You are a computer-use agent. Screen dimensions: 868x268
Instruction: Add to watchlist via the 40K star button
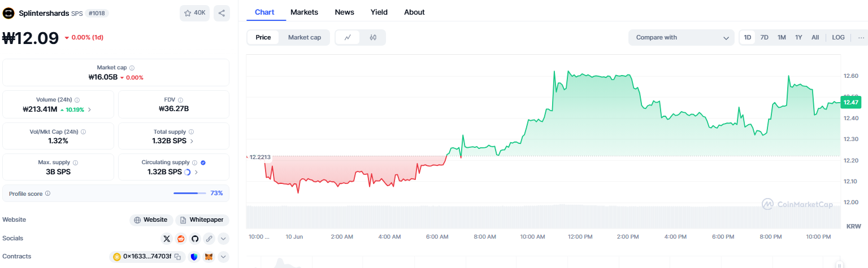tap(194, 13)
